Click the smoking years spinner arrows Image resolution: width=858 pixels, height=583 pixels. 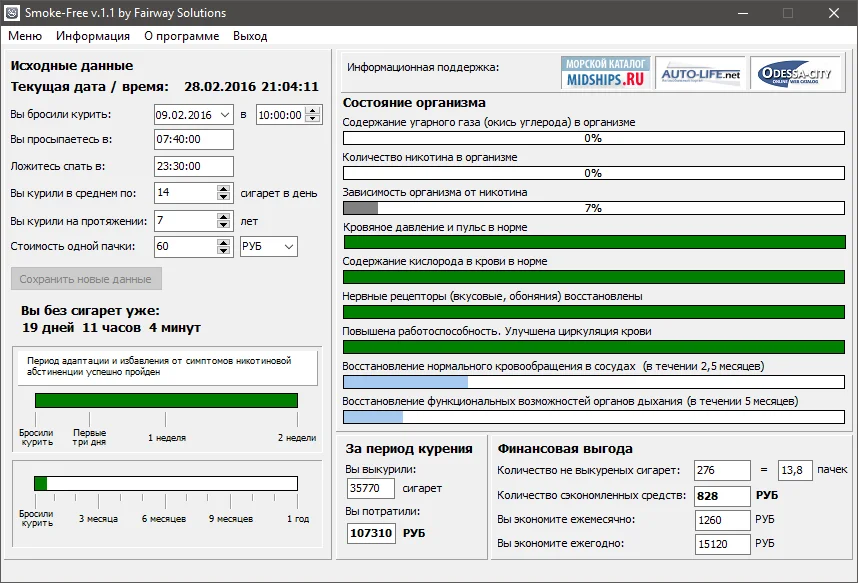tap(224, 220)
